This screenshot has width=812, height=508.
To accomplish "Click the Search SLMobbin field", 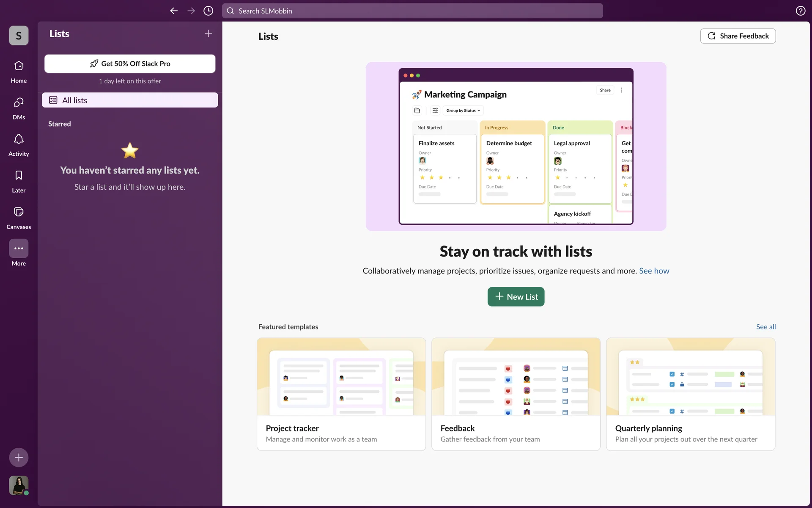I will click(412, 11).
